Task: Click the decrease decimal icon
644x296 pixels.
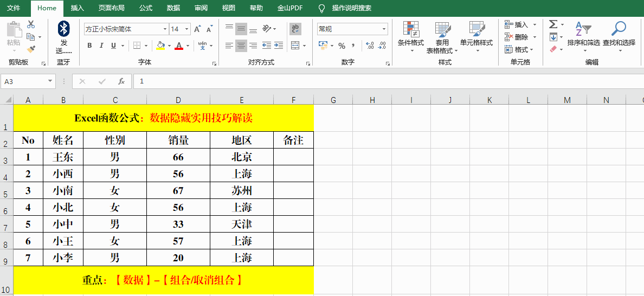Action: pos(382,46)
